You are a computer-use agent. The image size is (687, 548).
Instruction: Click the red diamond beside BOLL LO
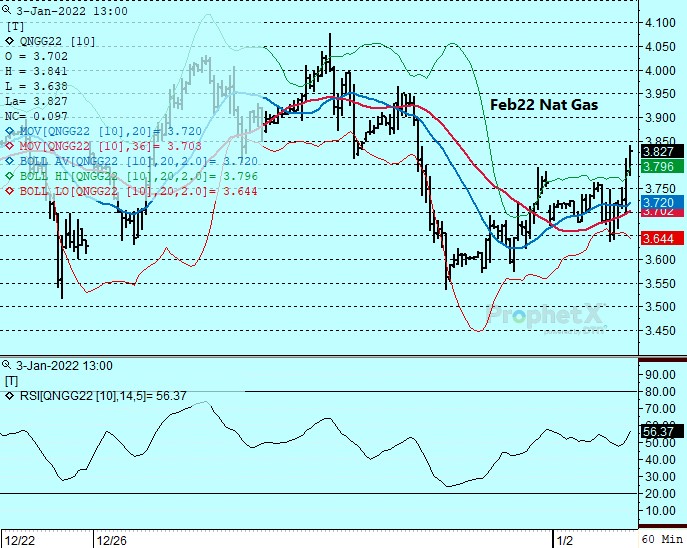pyautogui.click(x=9, y=191)
